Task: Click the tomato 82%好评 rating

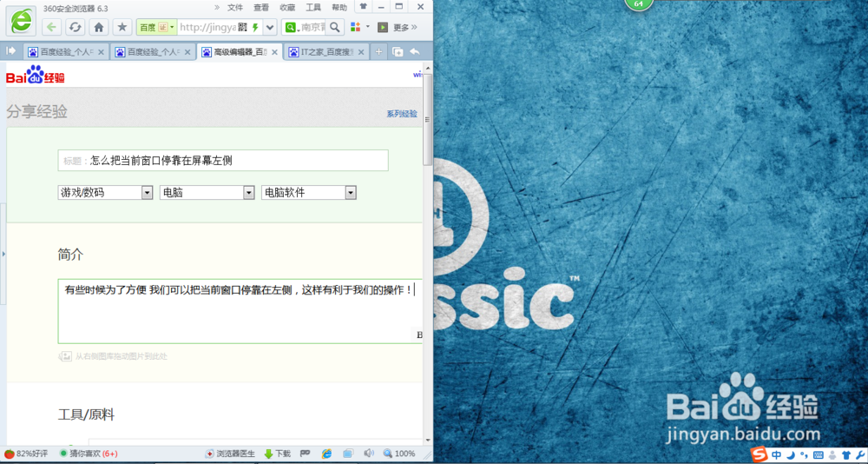Action: coord(26,454)
